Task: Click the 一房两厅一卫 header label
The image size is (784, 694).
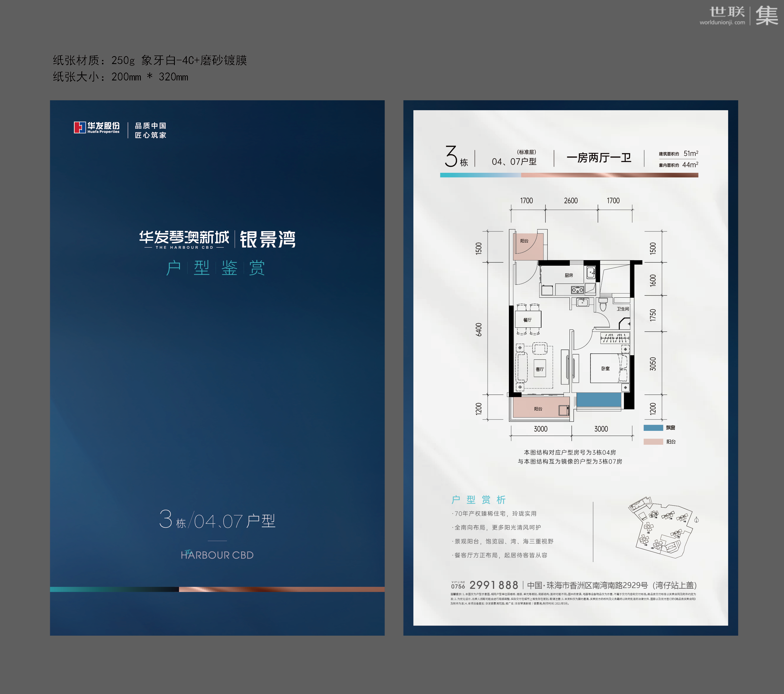Action: (599, 157)
